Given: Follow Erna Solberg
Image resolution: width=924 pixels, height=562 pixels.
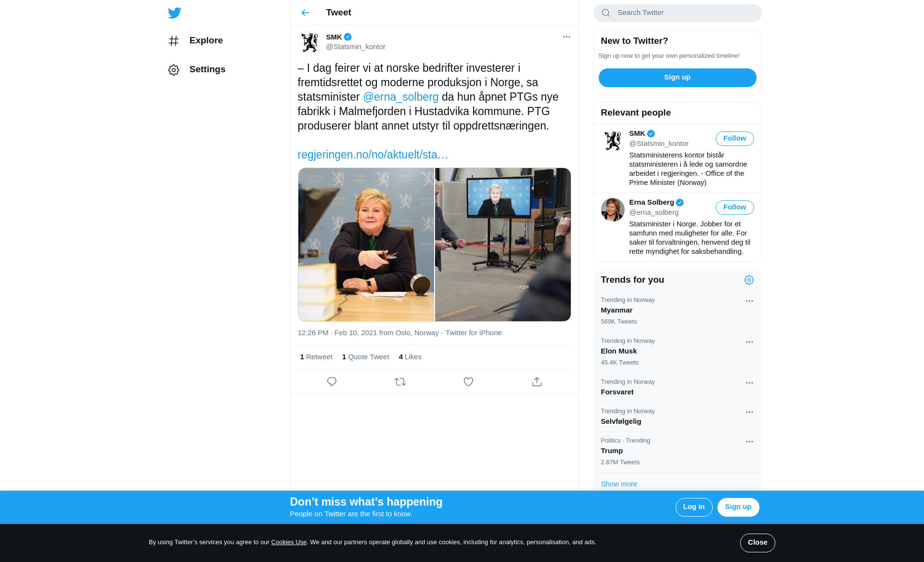Looking at the screenshot, I should point(734,208).
